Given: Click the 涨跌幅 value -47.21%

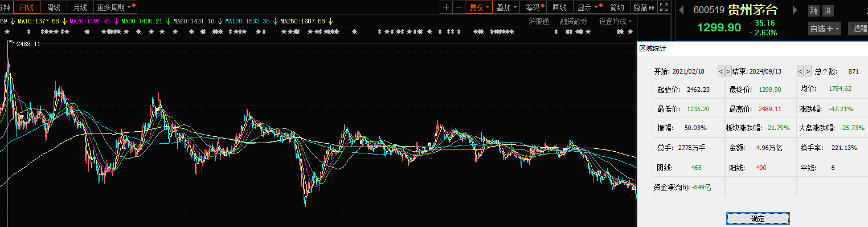Looking at the screenshot, I should coord(840,109).
